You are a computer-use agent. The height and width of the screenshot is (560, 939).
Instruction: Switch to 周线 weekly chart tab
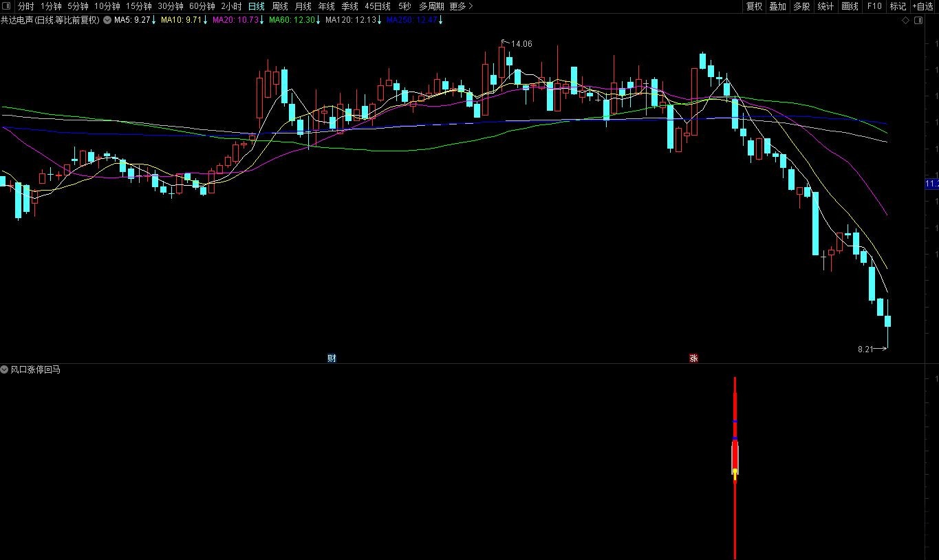coord(279,6)
